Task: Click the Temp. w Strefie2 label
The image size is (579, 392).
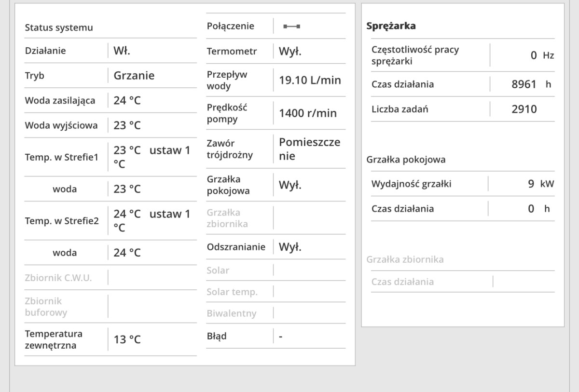Action: 62,221
